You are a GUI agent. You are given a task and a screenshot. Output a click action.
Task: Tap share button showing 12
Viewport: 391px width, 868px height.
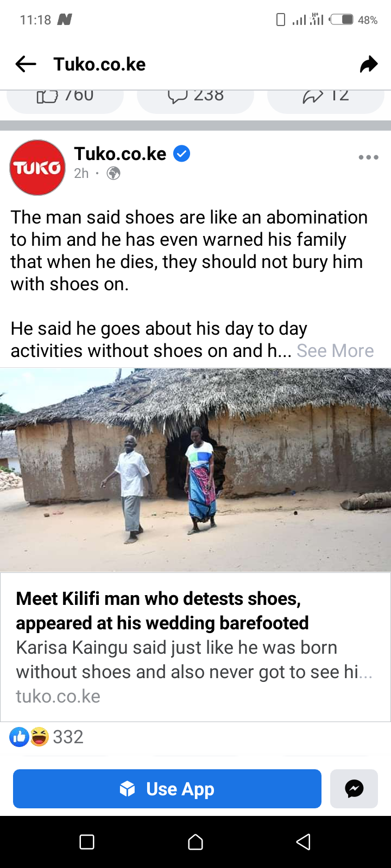coord(326,97)
